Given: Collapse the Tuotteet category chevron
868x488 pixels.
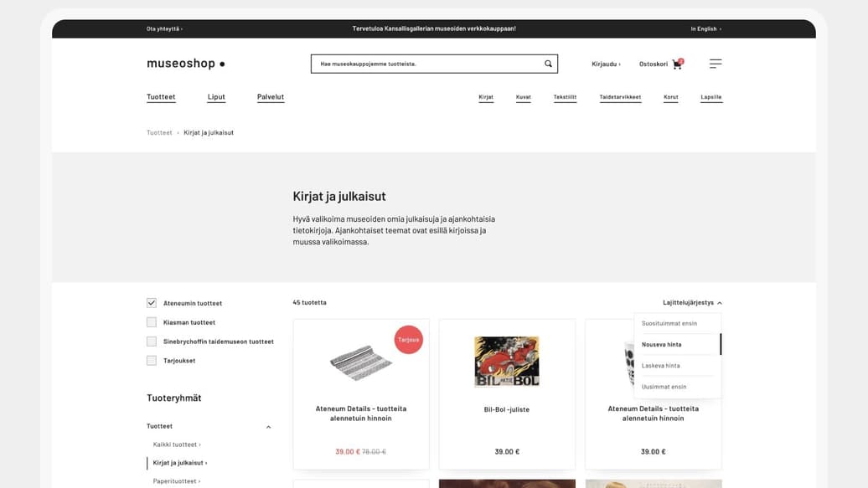Looking at the screenshot, I should (x=268, y=427).
